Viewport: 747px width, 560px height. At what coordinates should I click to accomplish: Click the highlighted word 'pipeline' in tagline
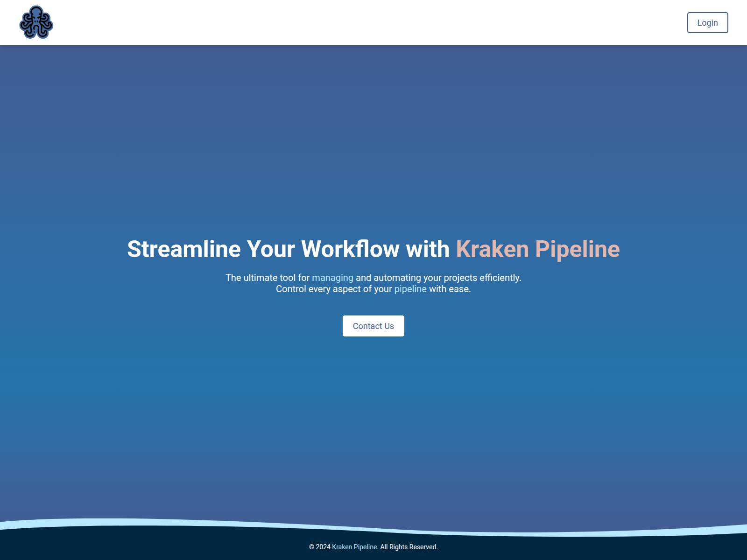[x=410, y=289]
